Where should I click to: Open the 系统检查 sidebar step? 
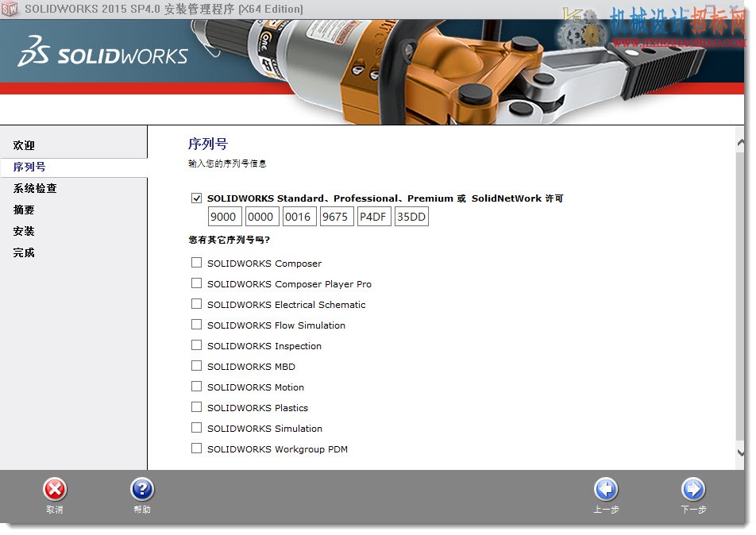tap(35, 188)
